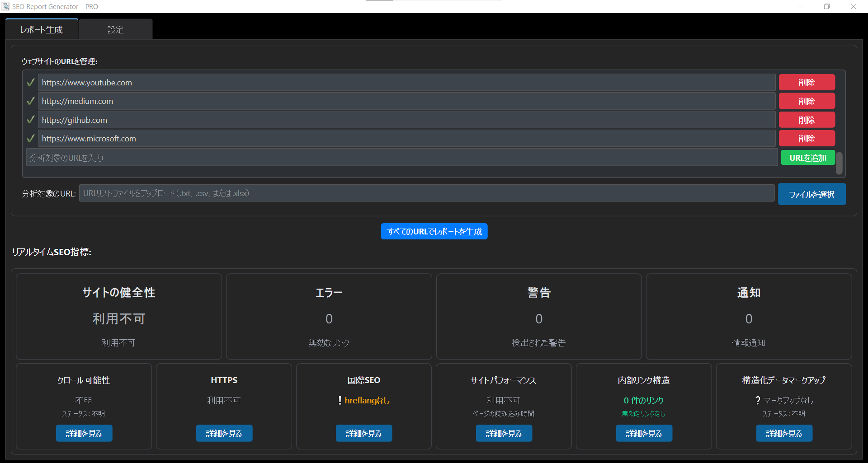Click the checkmark icon beside medium.com URL

31,101
